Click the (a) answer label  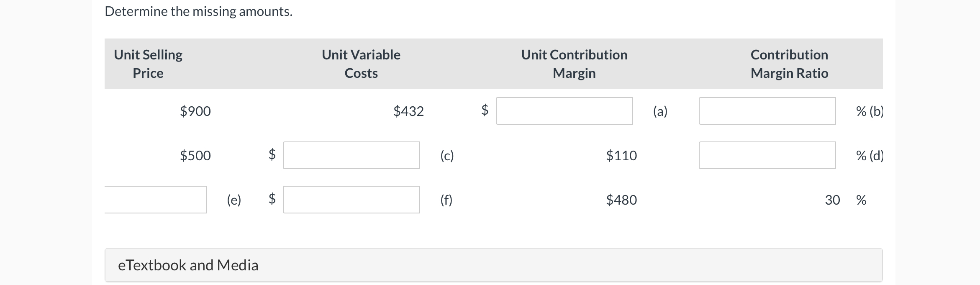(x=660, y=111)
